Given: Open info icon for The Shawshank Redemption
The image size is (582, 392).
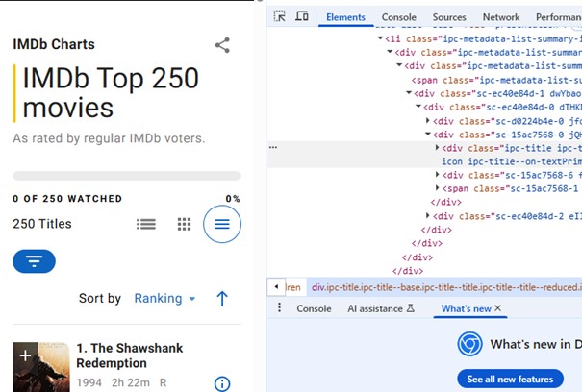Looking at the screenshot, I should tap(222, 383).
